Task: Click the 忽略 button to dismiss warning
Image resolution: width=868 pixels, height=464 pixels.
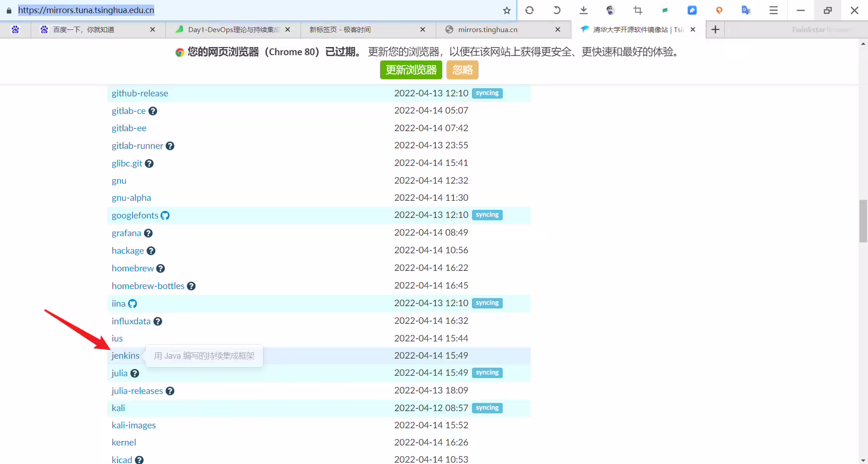Action: tap(462, 70)
